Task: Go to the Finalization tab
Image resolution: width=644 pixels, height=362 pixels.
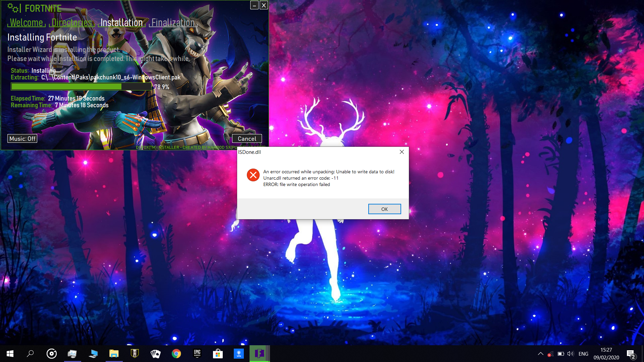Action: point(173,23)
